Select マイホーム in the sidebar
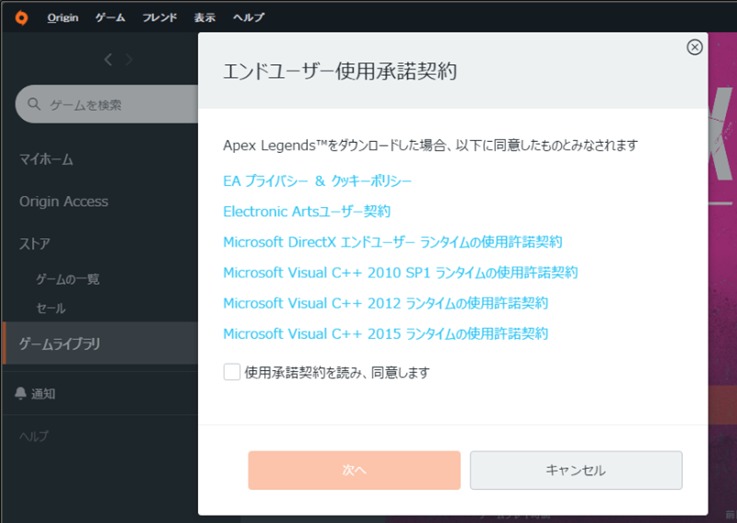Image resolution: width=737 pixels, height=523 pixels. click(46, 160)
